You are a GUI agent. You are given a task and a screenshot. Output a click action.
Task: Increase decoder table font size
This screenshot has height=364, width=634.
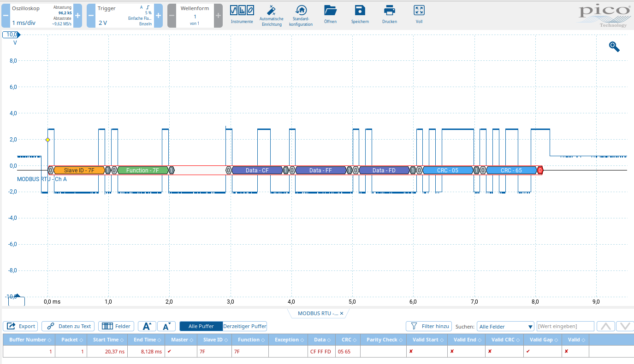tap(147, 326)
